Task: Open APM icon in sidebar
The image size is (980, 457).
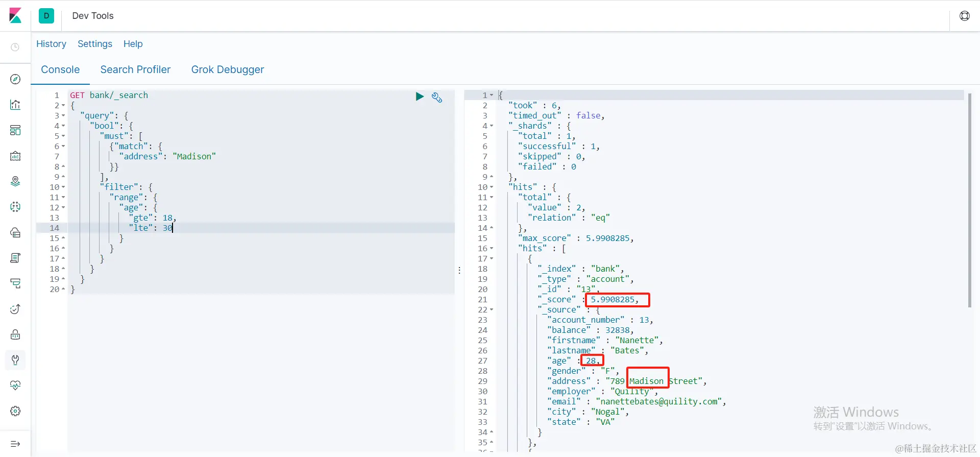Action: 15,283
